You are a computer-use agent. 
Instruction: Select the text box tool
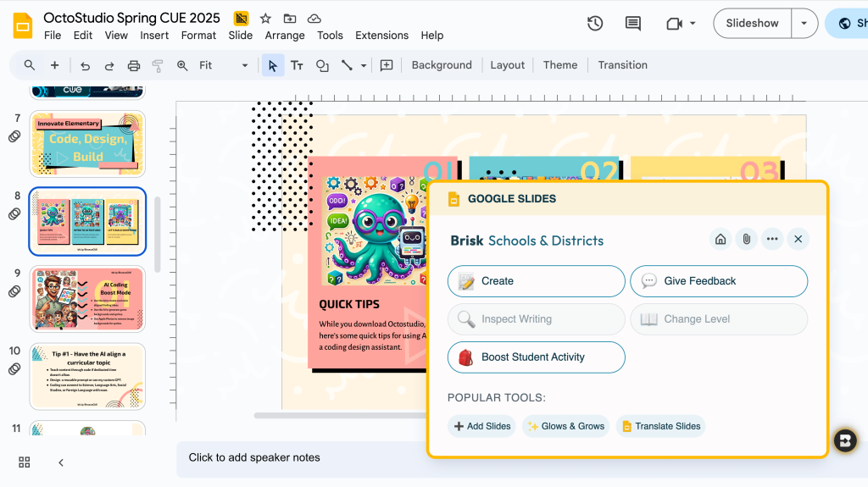[297, 65]
